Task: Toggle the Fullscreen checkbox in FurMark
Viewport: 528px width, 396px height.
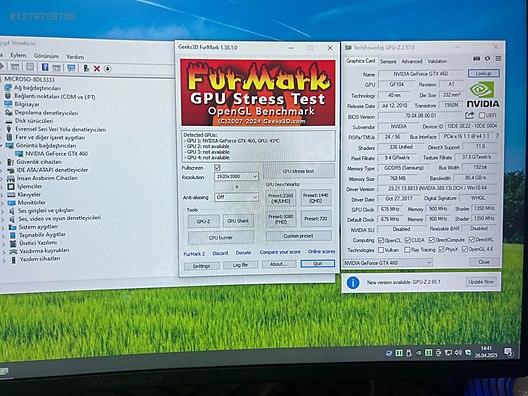Action: 217,167
